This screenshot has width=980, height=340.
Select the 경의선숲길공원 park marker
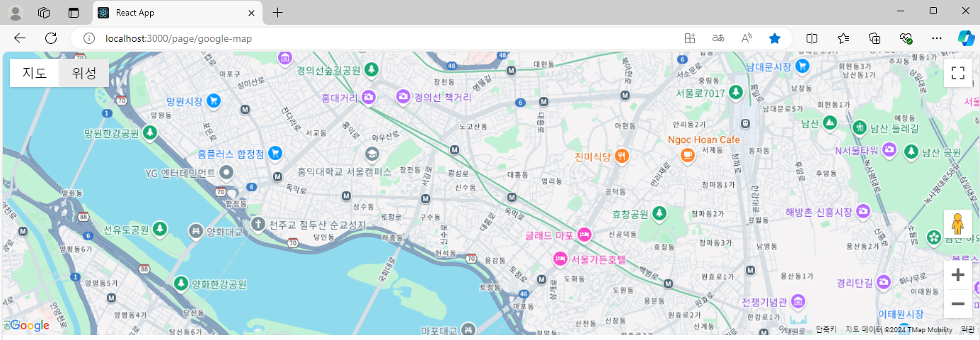click(371, 70)
